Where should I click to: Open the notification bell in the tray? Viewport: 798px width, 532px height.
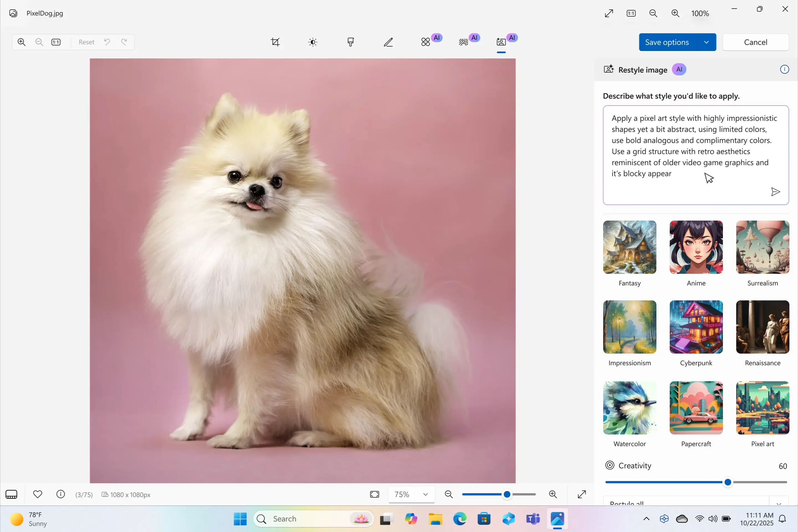[782, 519]
